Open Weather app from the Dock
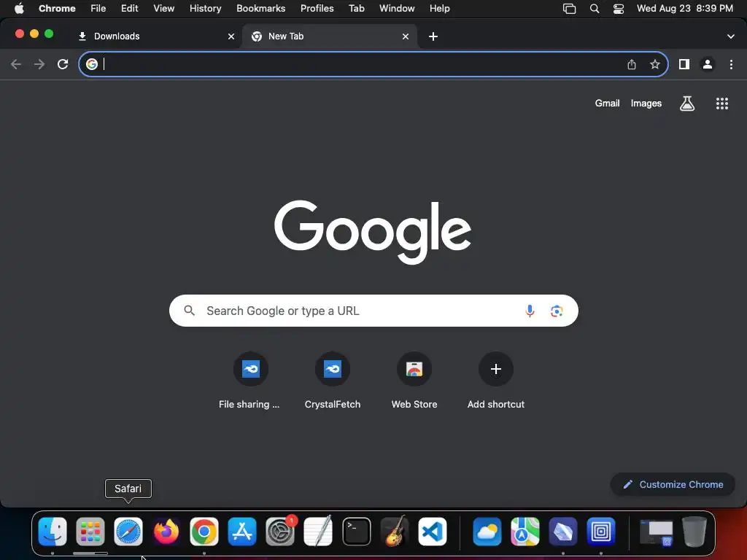 (487, 532)
